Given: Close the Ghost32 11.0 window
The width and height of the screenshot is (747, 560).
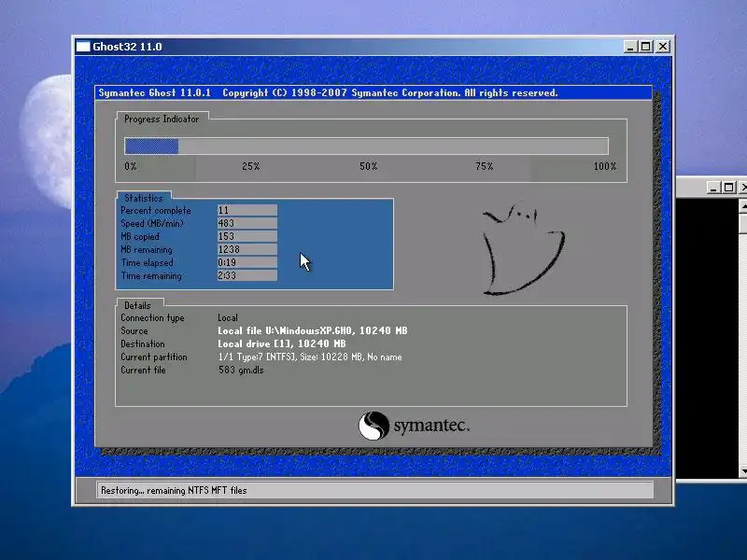Looking at the screenshot, I should (x=663, y=46).
